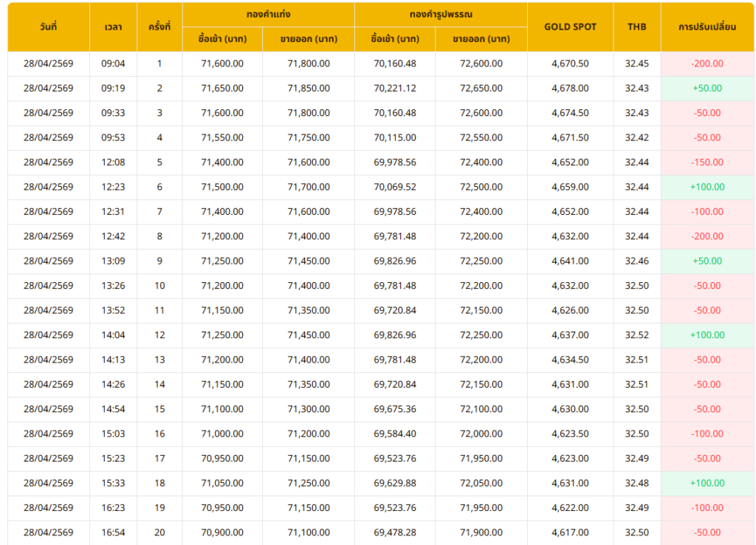
Task: Click the ครั้งที่ column header
Action: [x=159, y=27]
